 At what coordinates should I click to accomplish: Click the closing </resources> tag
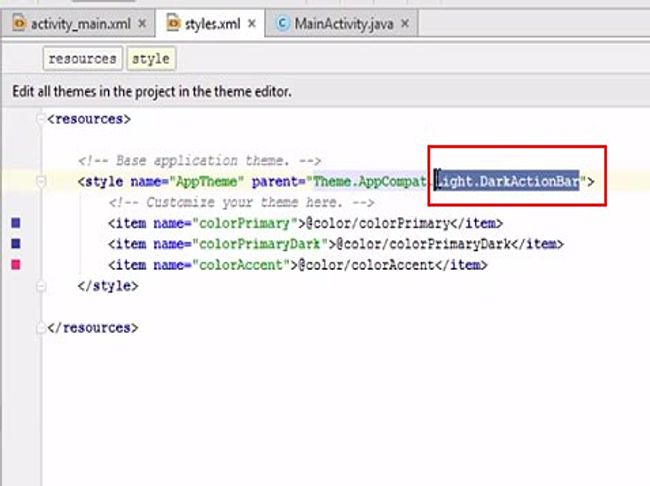[x=93, y=328]
